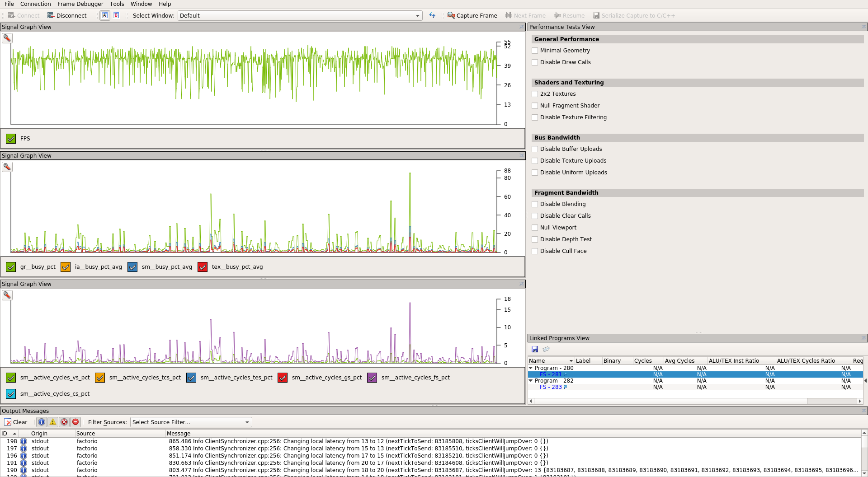The image size is (868, 477).
Task: Open the Select Source Filter dropdown
Action: pyautogui.click(x=191, y=422)
